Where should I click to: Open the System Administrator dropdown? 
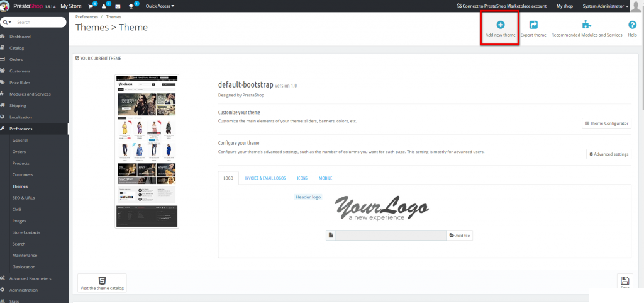(x=606, y=6)
